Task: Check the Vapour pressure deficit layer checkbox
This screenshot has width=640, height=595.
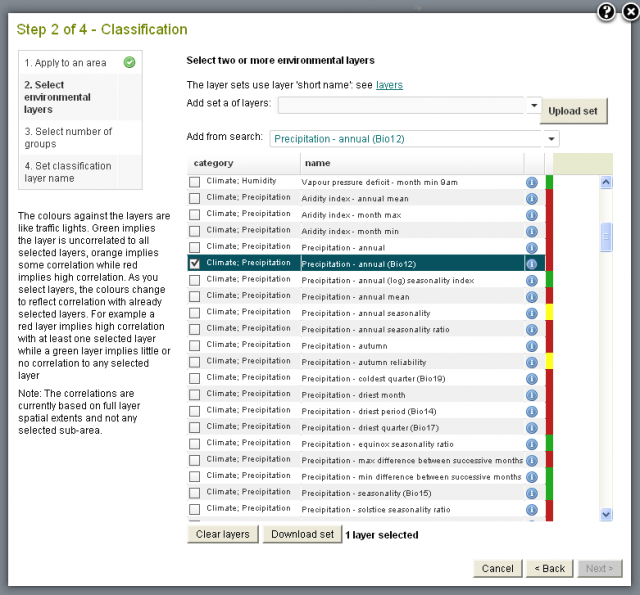Action: pos(195,182)
